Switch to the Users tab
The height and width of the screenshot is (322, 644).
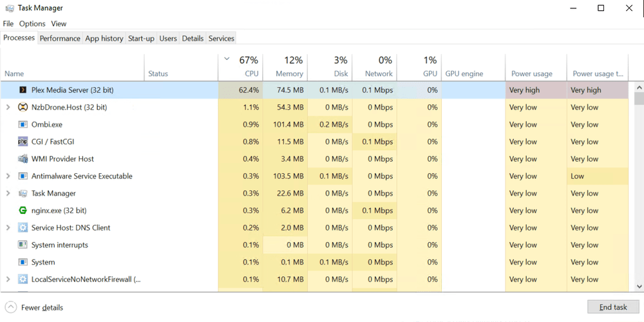pyautogui.click(x=168, y=38)
